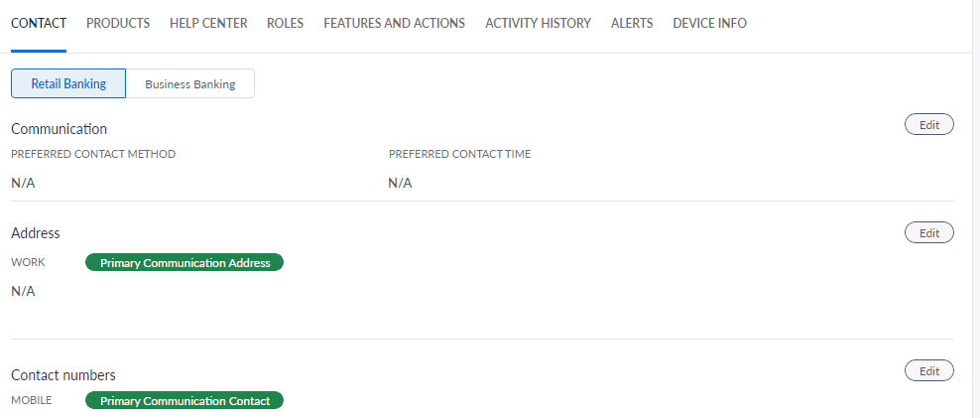Edit the Communication section

tap(928, 125)
